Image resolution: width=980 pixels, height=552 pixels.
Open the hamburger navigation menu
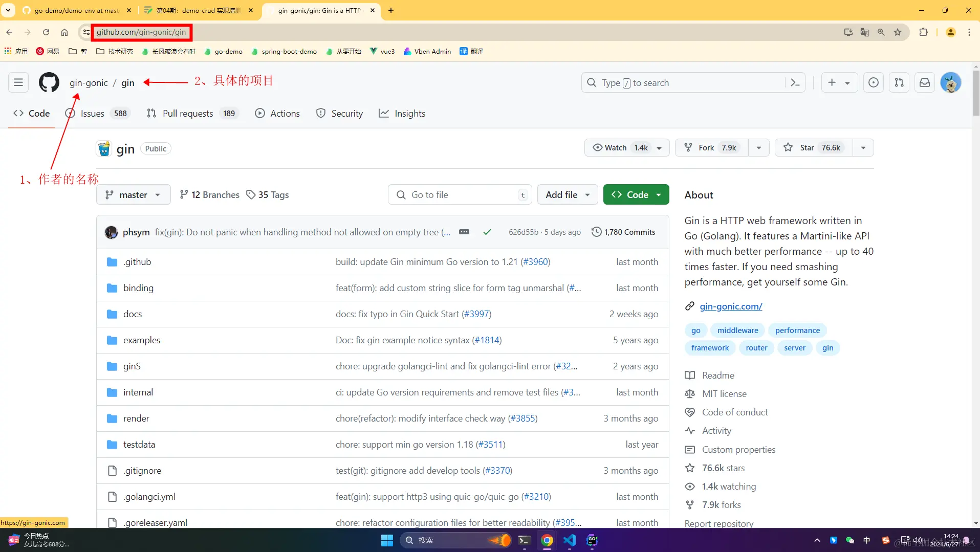[x=18, y=82]
